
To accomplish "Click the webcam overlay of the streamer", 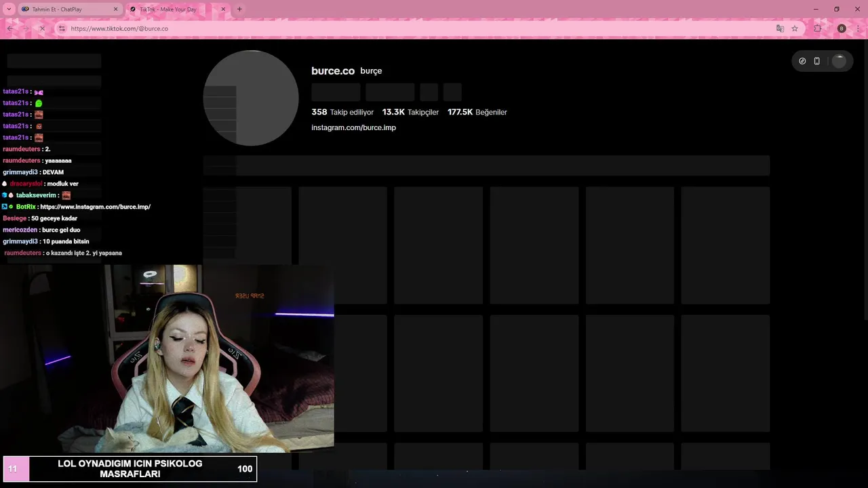I will pos(167,358).
